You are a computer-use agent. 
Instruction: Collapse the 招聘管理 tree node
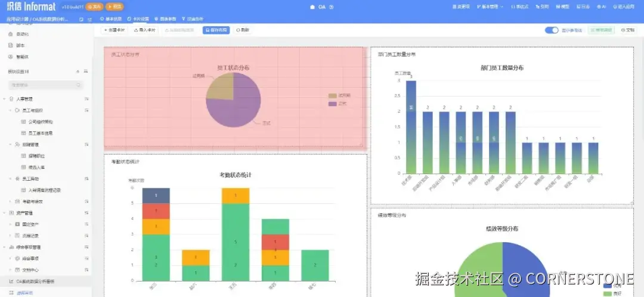10,144
